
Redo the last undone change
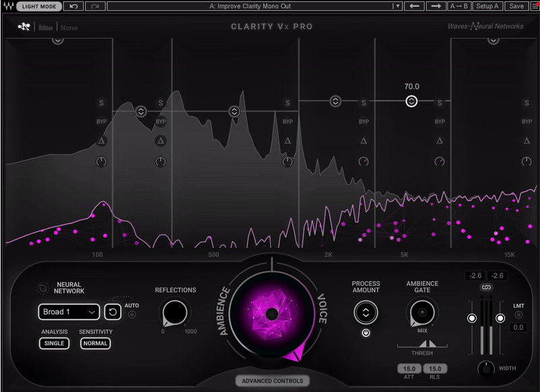tap(95, 6)
